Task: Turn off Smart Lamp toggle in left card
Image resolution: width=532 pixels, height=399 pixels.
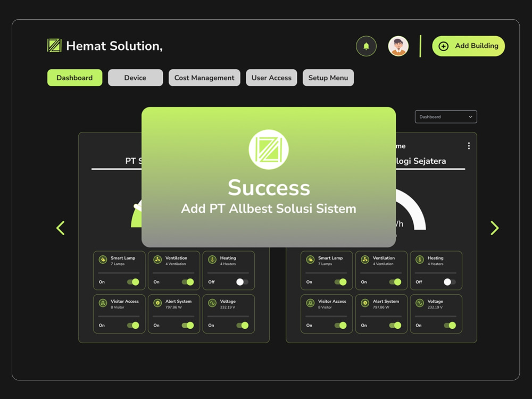Action: (x=133, y=282)
